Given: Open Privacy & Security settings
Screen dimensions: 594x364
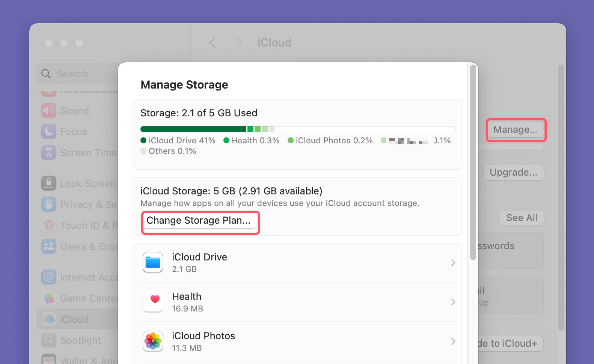Looking at the screenshot, I should pyautogui.click(x=48, y=204).
